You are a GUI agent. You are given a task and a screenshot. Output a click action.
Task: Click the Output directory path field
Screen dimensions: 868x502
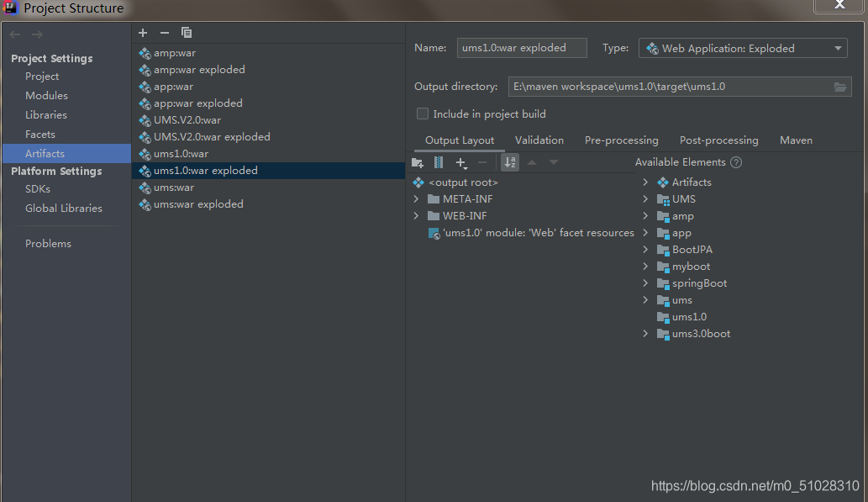[x=670, y=87]
